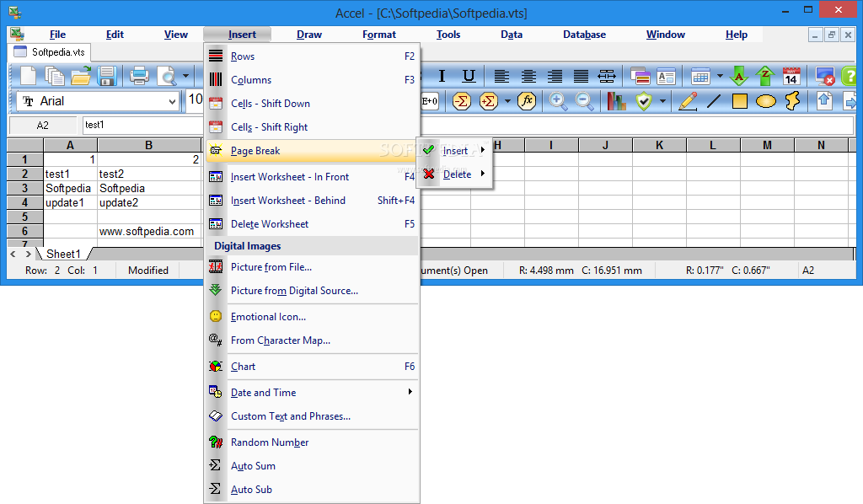The image size is (863, 504).
Task: Click the Zoom In magnifier
Action: 558,101
